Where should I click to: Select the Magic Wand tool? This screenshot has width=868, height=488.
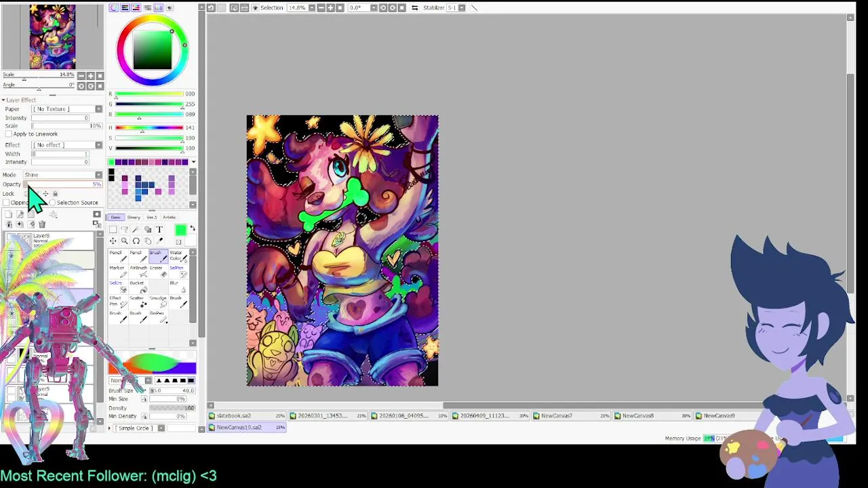pos(136,229)
